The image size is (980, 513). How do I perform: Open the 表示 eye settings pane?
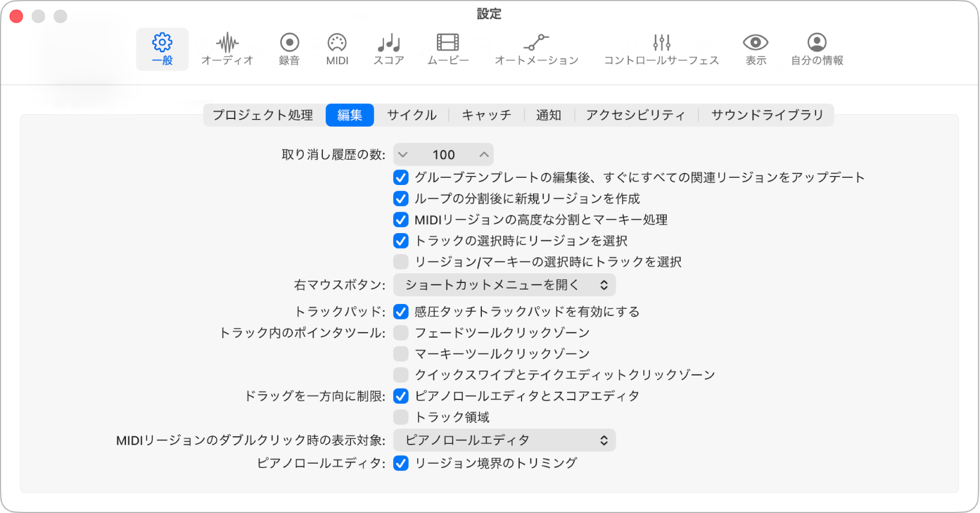tap(756, 49)
